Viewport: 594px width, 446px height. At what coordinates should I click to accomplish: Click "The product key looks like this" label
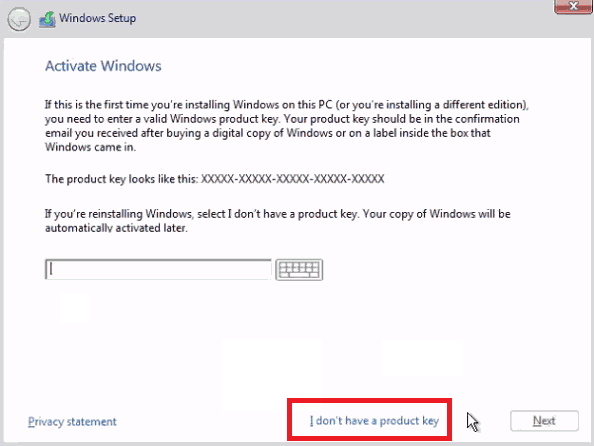click(x=122, y=179)
